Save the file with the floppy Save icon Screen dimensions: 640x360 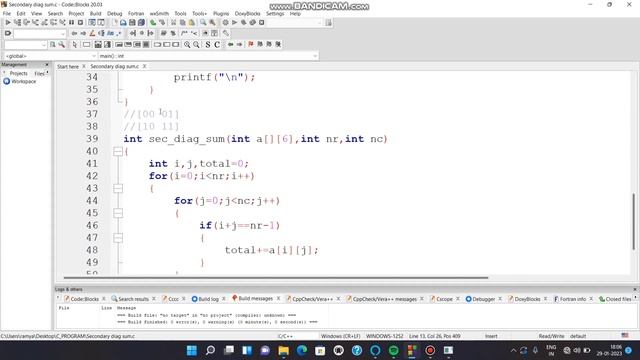pos(132,22)
